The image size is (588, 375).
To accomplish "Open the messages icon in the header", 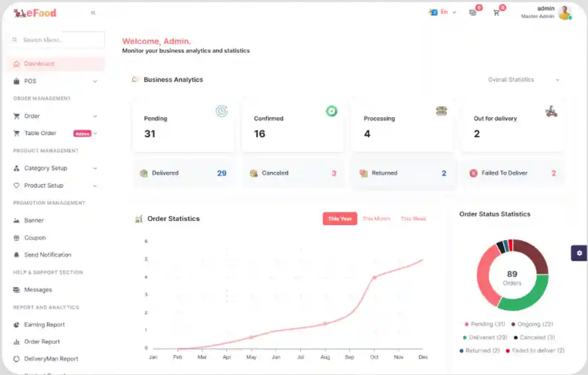I will click(x=473, y=13).
